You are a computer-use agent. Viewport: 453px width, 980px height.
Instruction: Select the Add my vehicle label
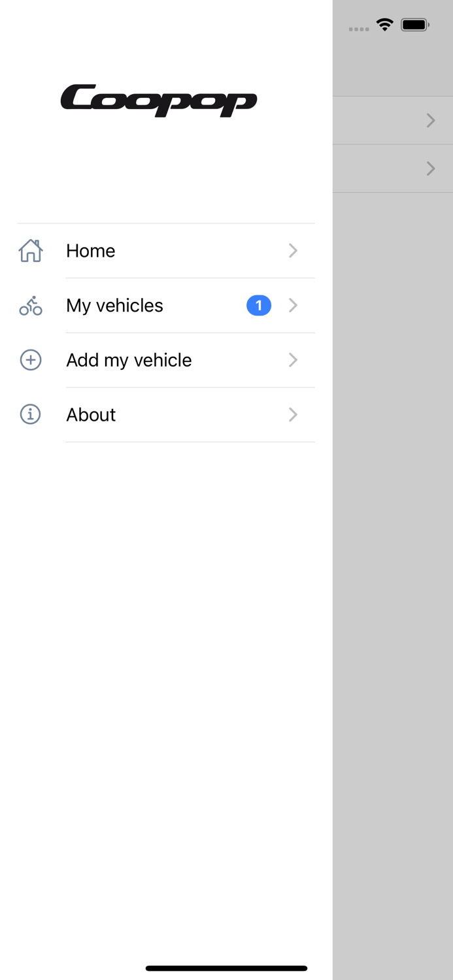pyautogui.click(x=129, y=360)
